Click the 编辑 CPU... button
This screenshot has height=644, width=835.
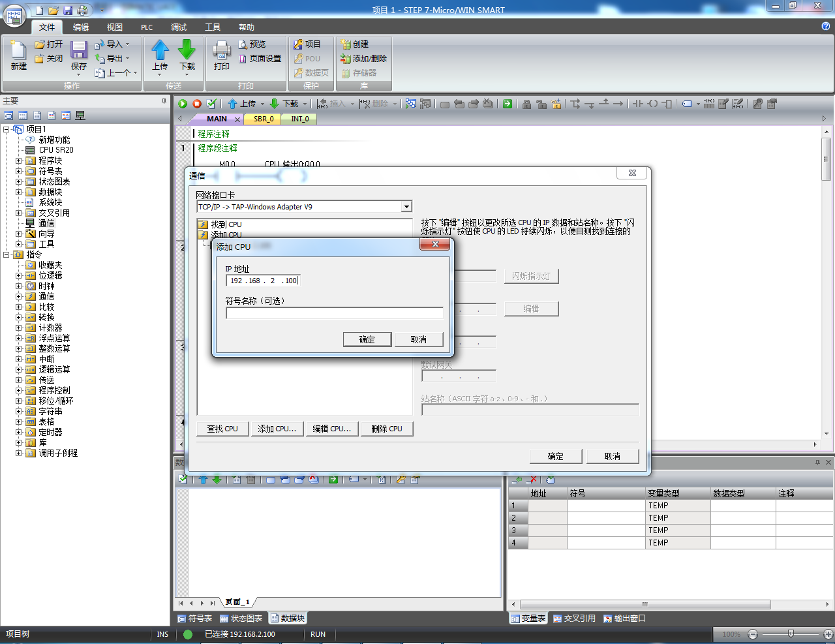[x=332, y=429]
